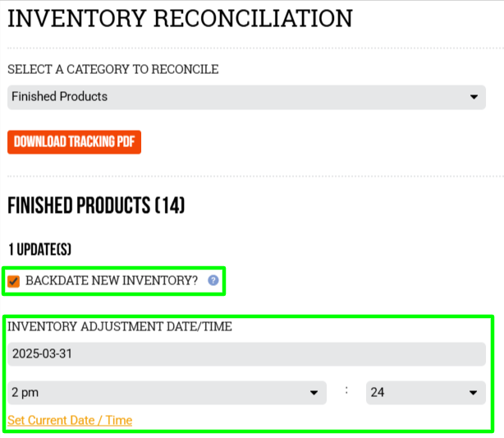This screenshot has width=504, height=438.
Task: Open the '24' minutes dropdown
Action: tap(426, 393)
